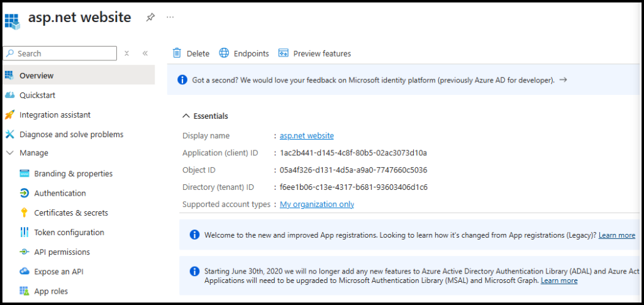This screenshot has width=644, height=305.
Task: Click the asp.net website display name link
Action: [x=306, y=135]
